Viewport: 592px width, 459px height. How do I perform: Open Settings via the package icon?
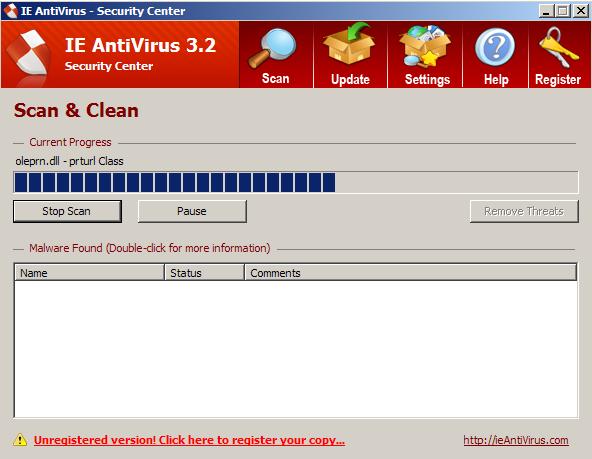pos(426,46)
